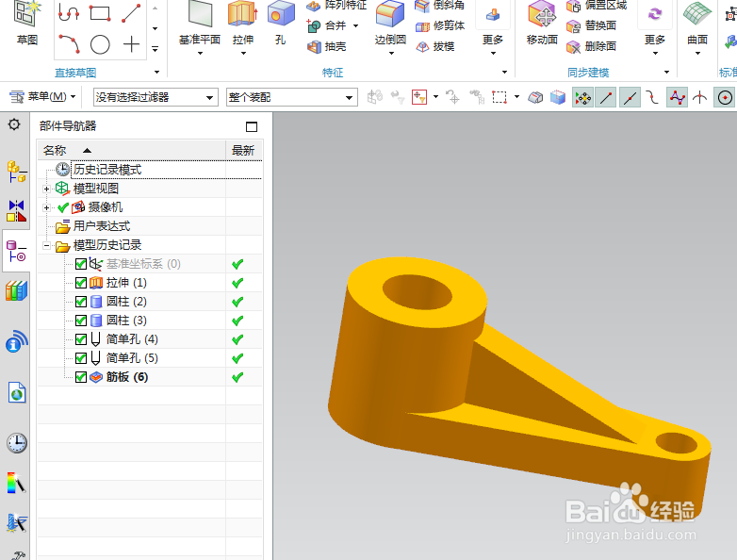
Task: Open the 边倒圆 dropdown arrow
Action: click(391, 53)
